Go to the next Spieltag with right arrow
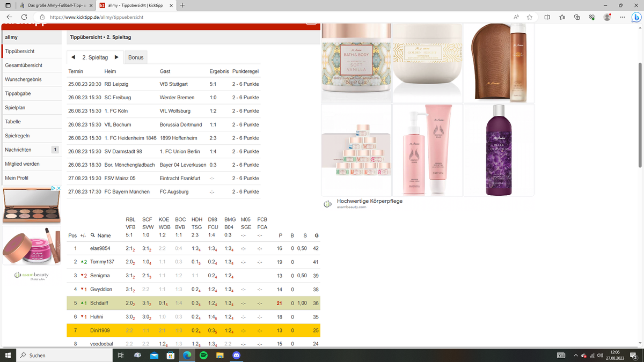 (x=116, y=57)
